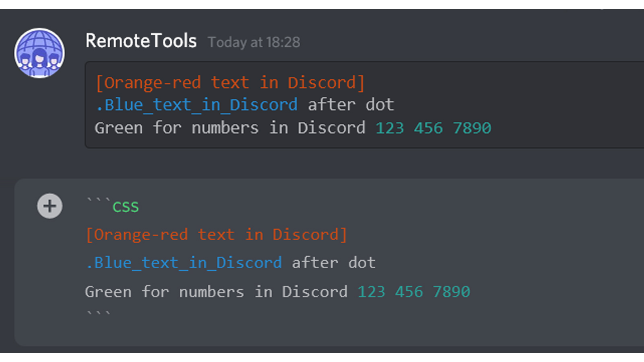The width and height of the screenshot is (644, 362).
Task: Click the closing backticks in message input
Action: [x=98, y=313]
